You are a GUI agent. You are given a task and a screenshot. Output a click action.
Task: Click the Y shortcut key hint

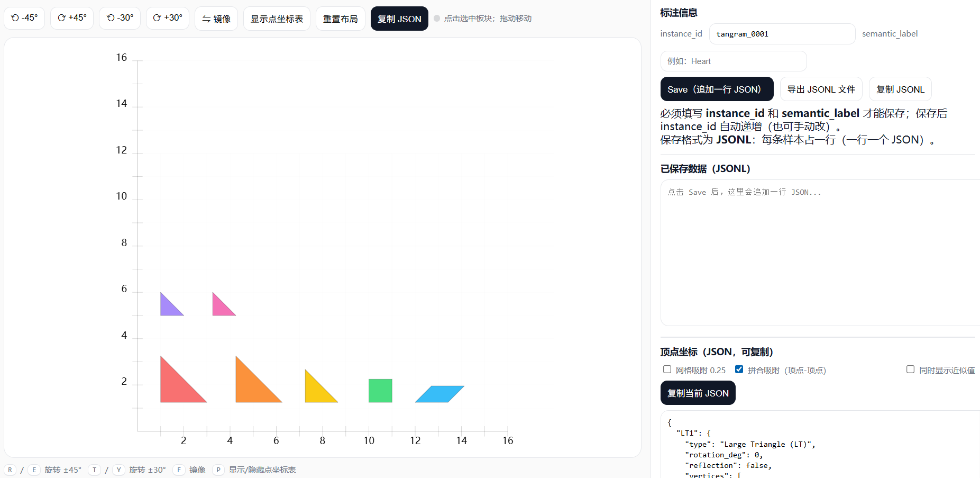(118, 470)
